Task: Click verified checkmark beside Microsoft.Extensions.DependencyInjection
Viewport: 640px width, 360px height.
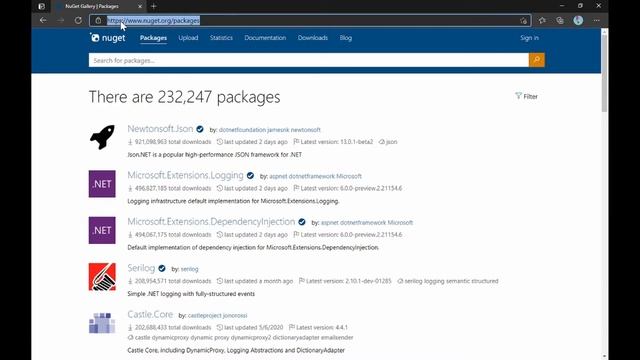Action: tap(302, 222)
